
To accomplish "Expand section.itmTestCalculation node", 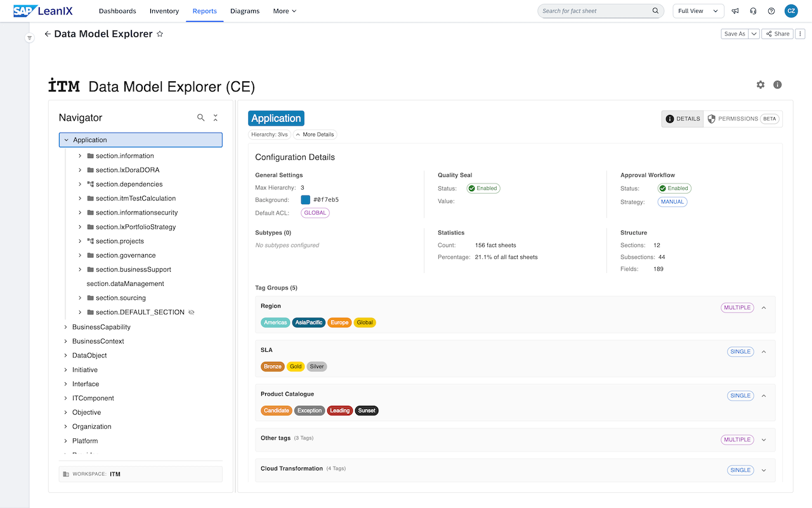I will [80, 198].
